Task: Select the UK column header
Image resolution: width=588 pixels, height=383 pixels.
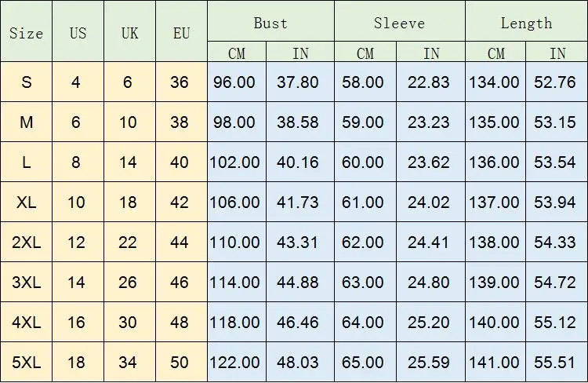Action: pyautogui.click(x=129, y=31)
